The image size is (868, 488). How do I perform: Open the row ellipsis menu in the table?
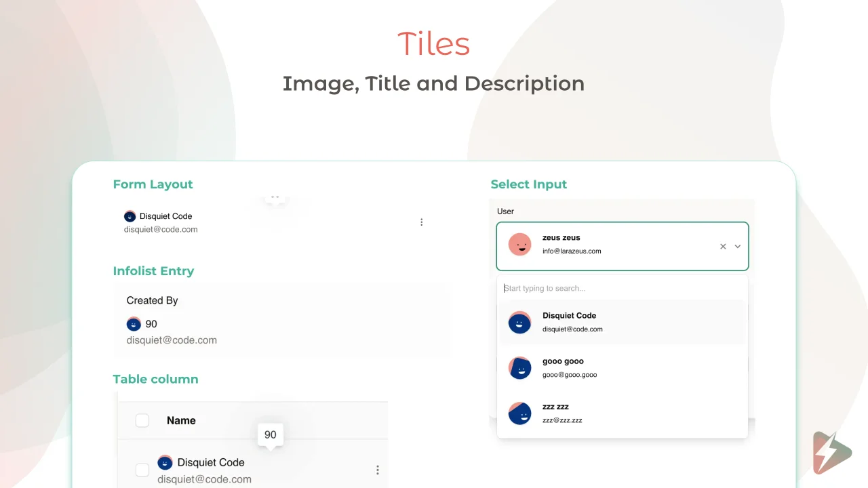[378, 470]
